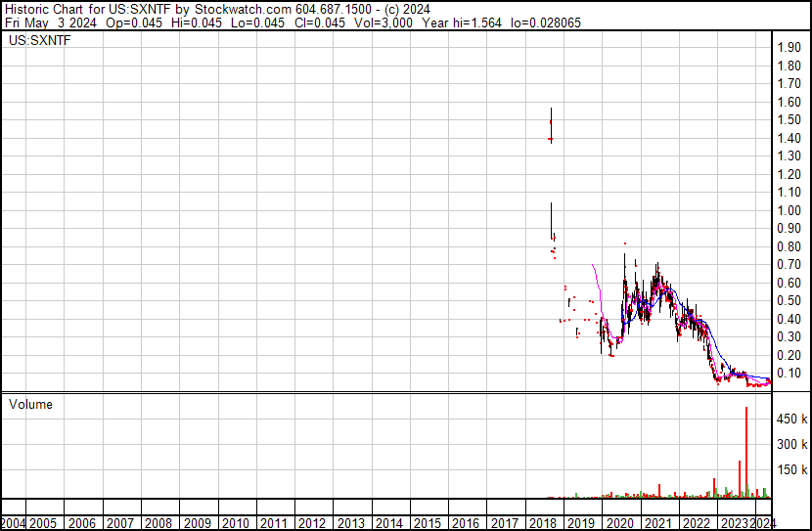Click the Year hi=1.564 value in header
The width and height of the screenshot is (812, 531).
pyautogui.click(x=462, y=22)
